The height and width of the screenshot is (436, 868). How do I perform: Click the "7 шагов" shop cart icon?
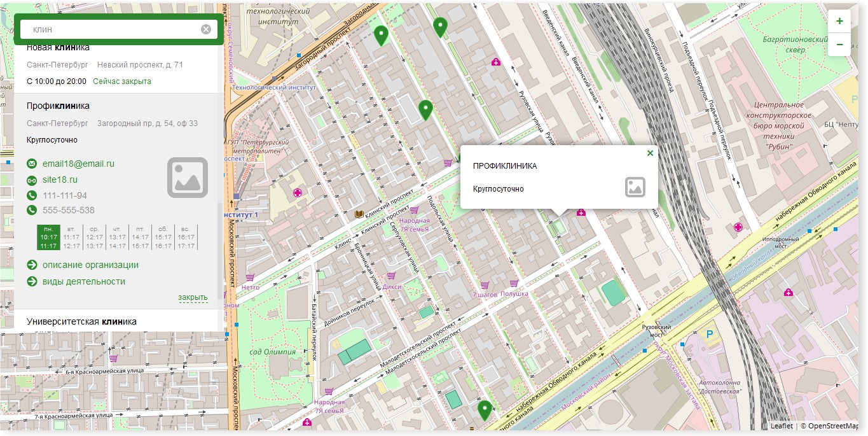pos(485,285)
